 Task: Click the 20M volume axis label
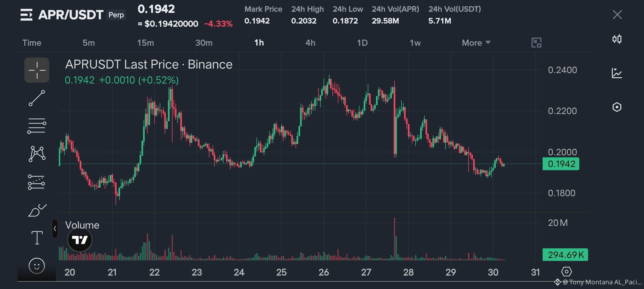tap(558, 223)
